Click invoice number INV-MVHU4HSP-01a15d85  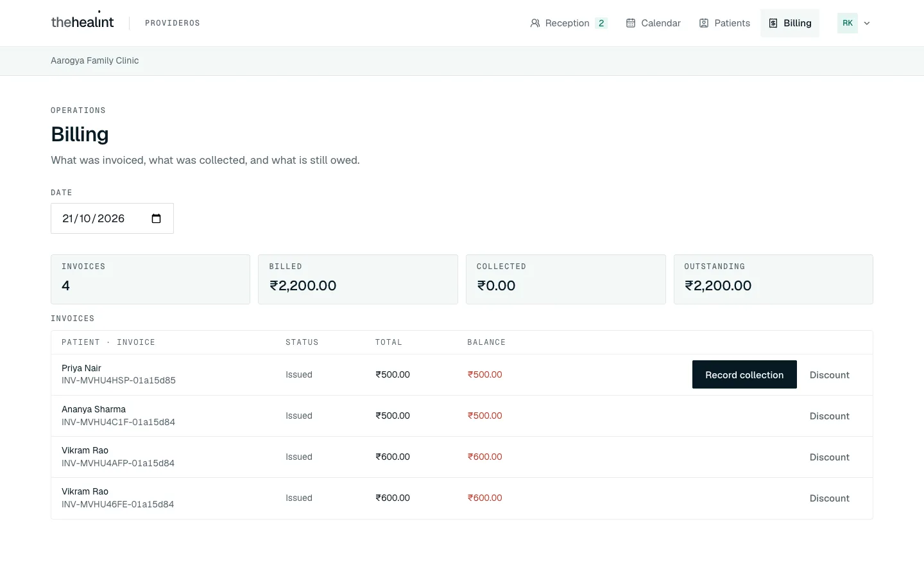point(119,380)
